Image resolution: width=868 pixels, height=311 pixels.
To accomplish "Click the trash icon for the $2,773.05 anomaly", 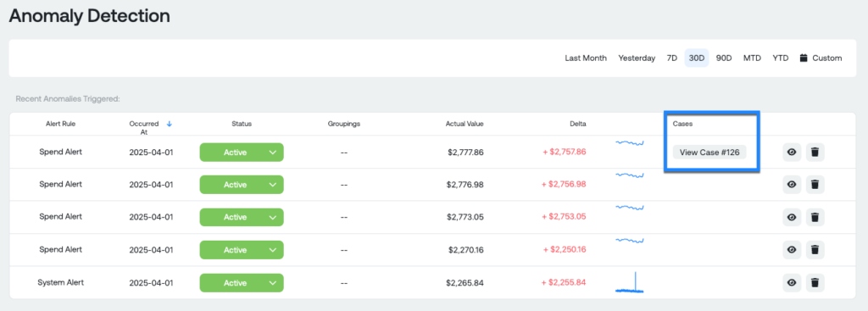I will point(815,217).
